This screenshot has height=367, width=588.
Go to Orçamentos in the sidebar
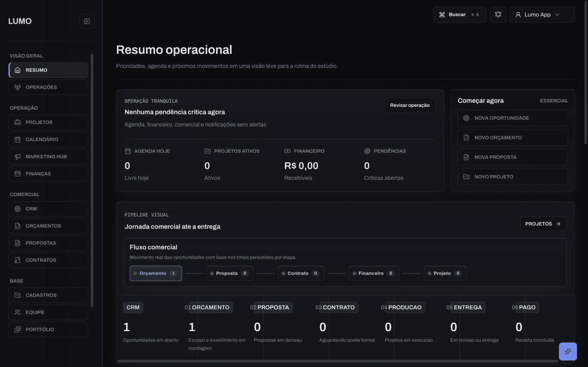tap(48, 226)
